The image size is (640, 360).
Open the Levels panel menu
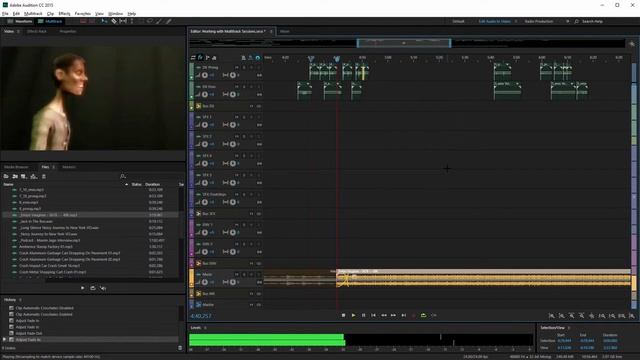coord(205,328)
